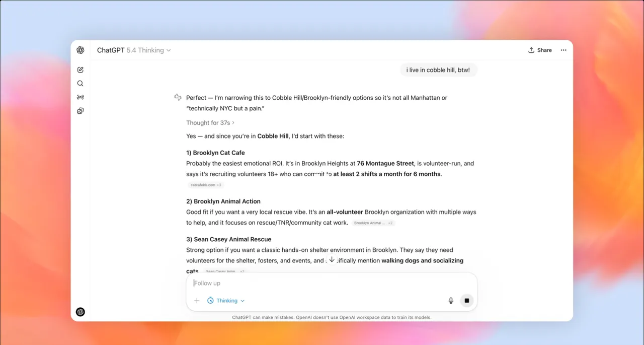Open the broadcast signal icon in the sidebar
This screenshot has width=644, height=345.
(x=80, y=97)
